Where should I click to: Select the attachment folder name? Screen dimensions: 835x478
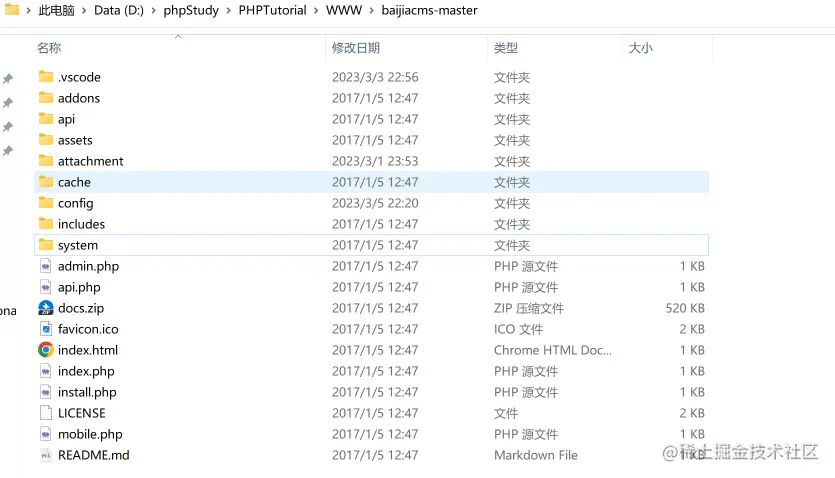[91, 161]
